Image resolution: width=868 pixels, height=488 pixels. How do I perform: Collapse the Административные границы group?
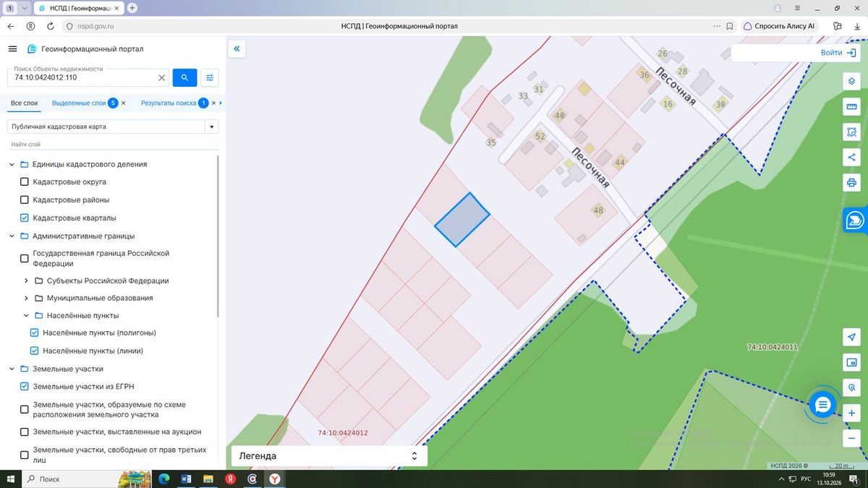(12, 236)
